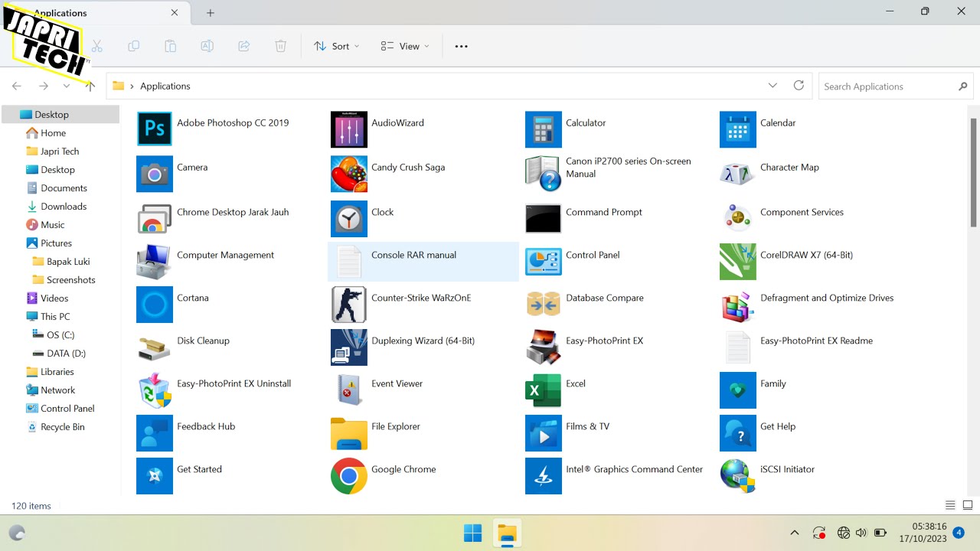980x551 pixels.
Task: Switch to large thumbnails view icon
Action: point(968,505)
